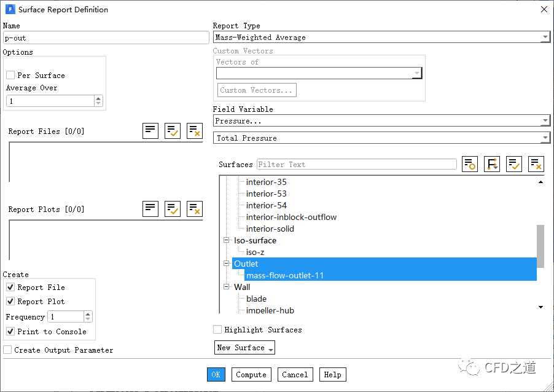Click into the Surfaces Filter Text field
The height and width of the screenshot is (392, 554).
(x=356, y=165)
